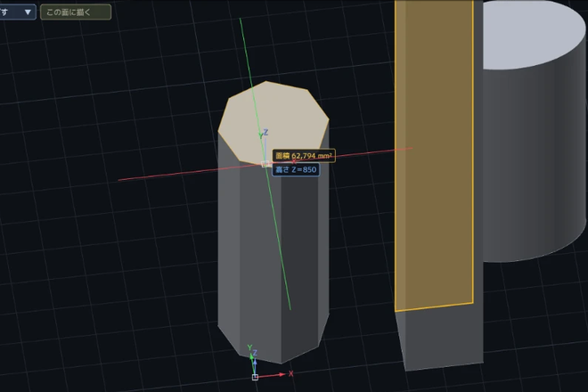
Task: Click the snap point square on the top face edge
Action: coord(265,164)
